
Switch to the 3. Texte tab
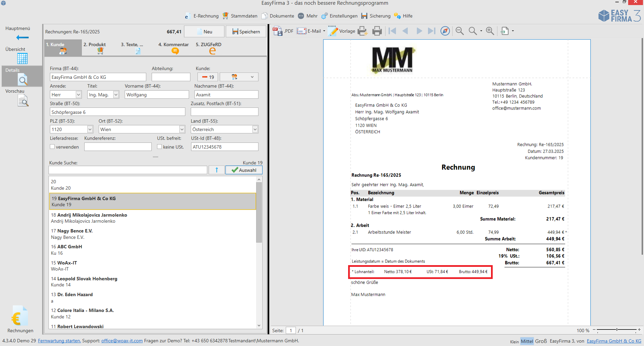tap(137, 48)
